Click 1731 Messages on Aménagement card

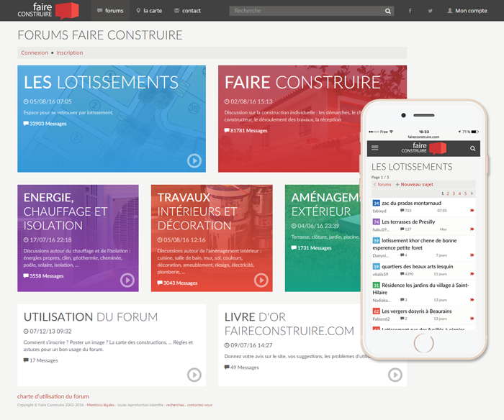311,248
